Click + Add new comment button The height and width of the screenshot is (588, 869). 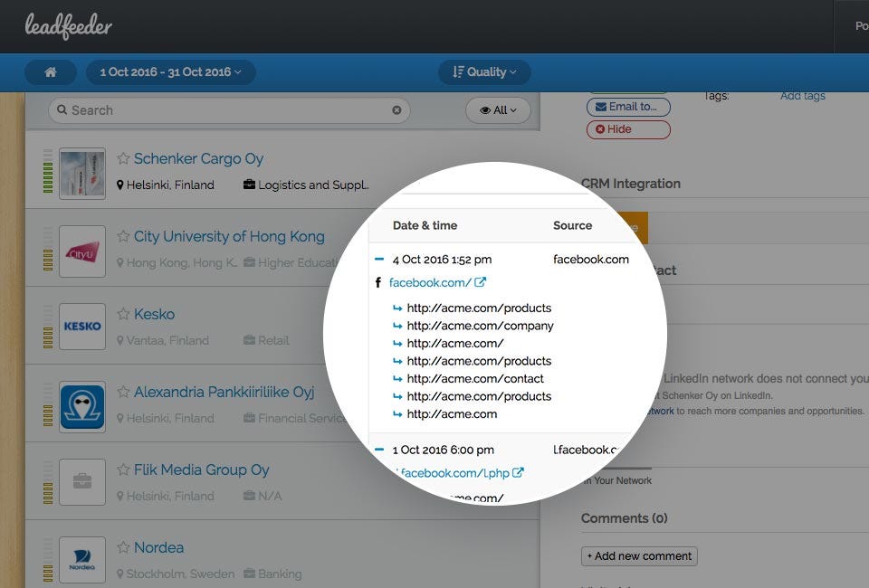tap(639, 556)
